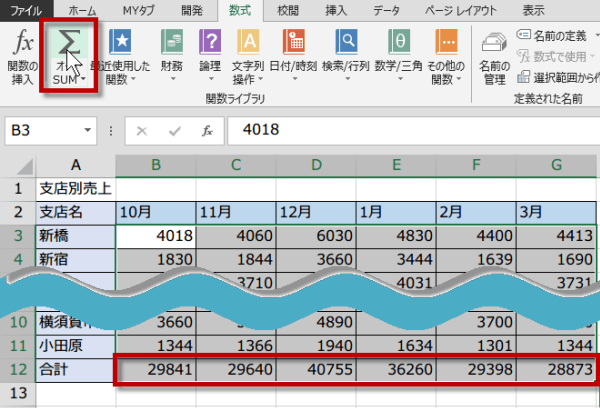Open the Logical (論理) functions icon

pyautogui.click(x=210, y=43)
